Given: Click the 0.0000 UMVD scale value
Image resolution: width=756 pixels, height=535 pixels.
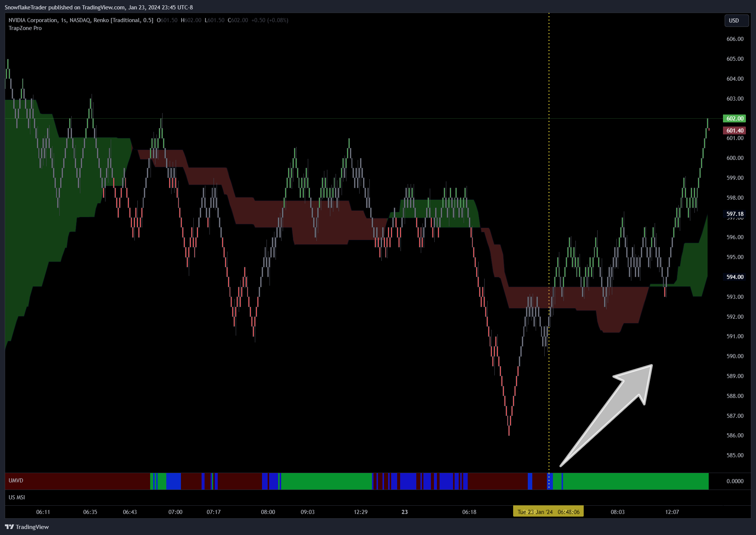Looking at the screenshot, I should pyautogui.click(x=735, y=481).
